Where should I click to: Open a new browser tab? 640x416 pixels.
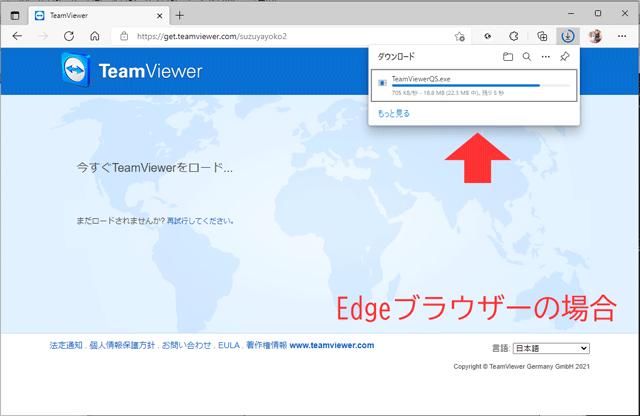[x=180, y=16]
